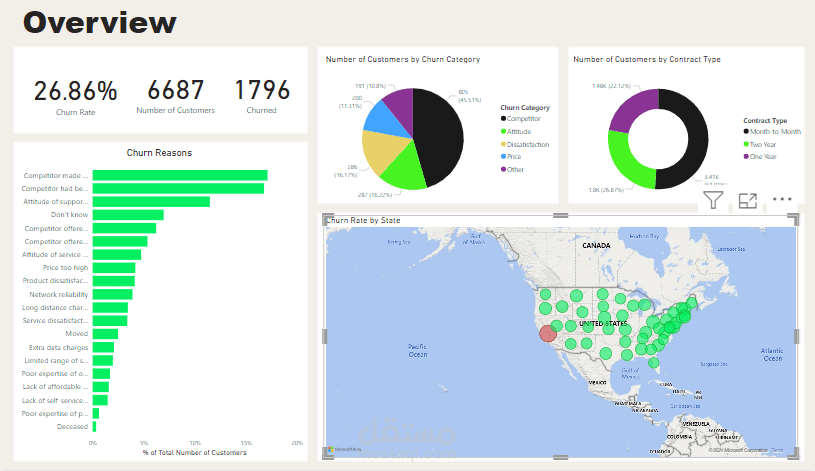Click the '1.8K (26.87%)' donut data label
Image resolution: width=815 pixels, height=471 pixels.
pyautogui.click(x=606, y=190)
